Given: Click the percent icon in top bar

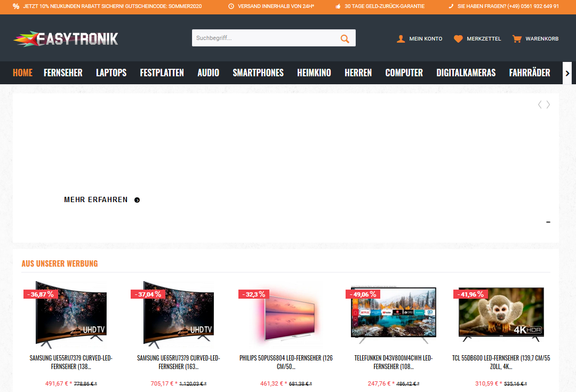Looking at the screenshot, I should [x=16, y=6].
